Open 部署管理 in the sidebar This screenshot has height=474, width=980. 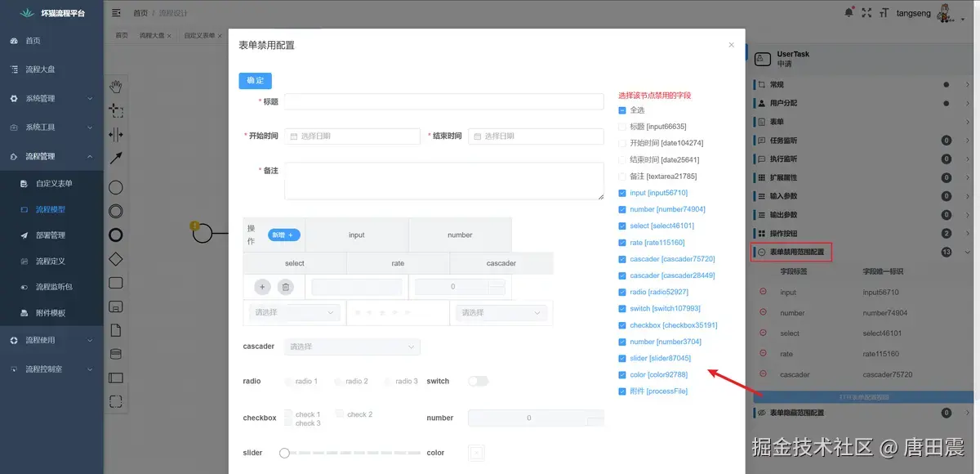click(51, 235)
